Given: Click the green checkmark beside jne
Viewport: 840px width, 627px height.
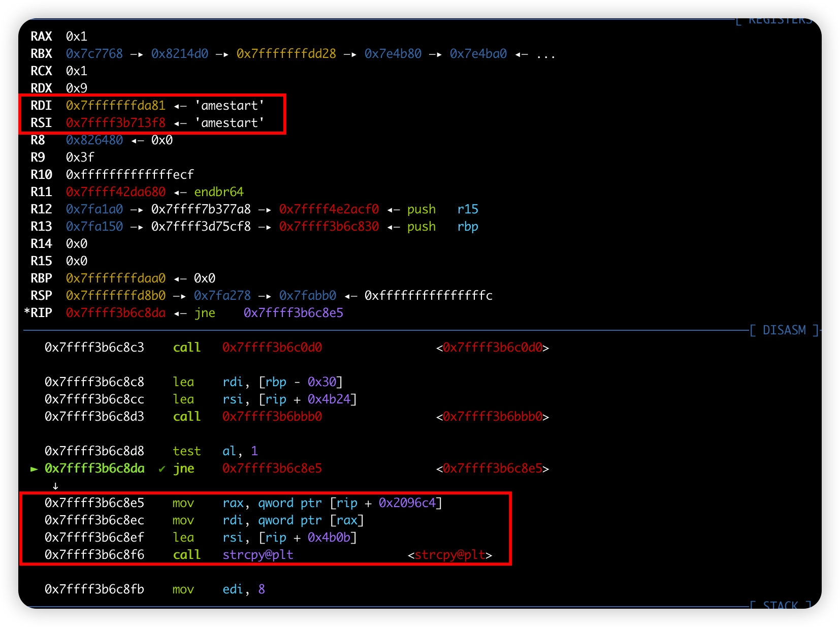Looking at the screenshot, I should pyautogui.click(x=162, y=468).
